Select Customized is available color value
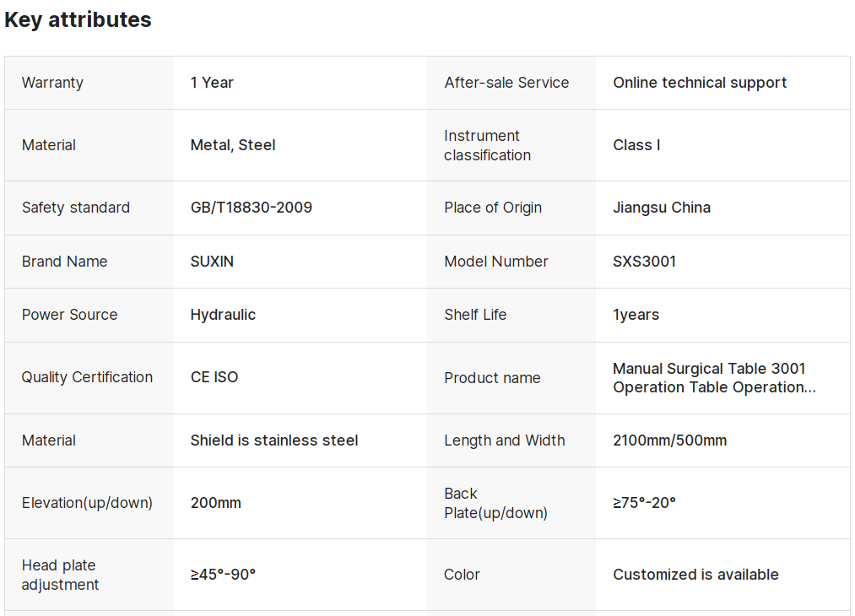The height and width of the screenshot is (616, 855). (695, 575)
